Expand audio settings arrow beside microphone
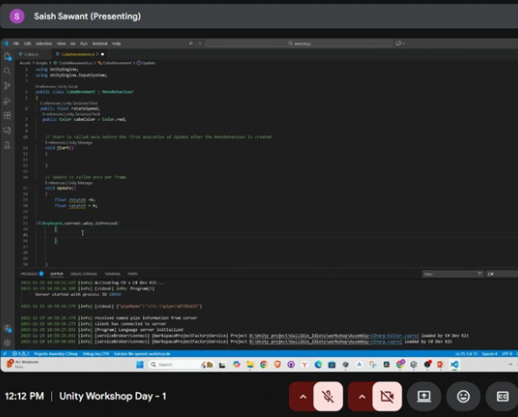The width and height of the screenshot is (518, 417). pos(303,396)
